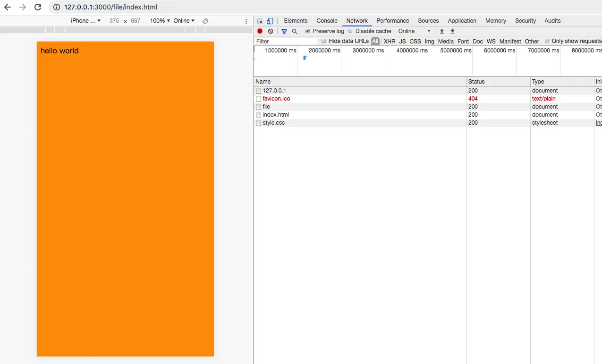Viewport: 602px width, 364px height.
Task: Switch to the Elements tab
Action: [296, 21]
